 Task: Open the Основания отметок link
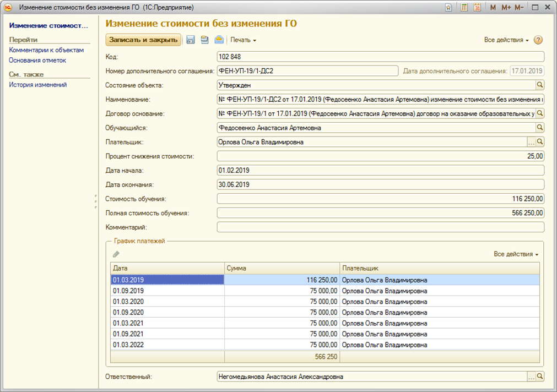point(37,60)
